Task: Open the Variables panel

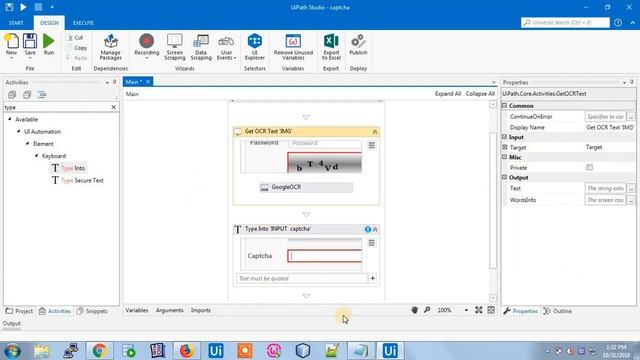Action: [137, 310]
